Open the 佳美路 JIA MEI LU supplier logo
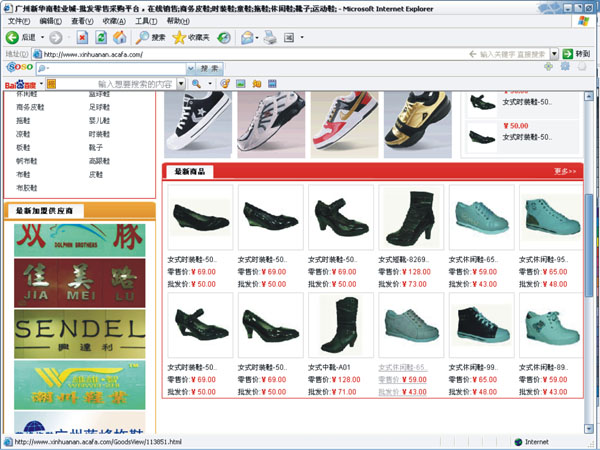 [x=80, y=283]
